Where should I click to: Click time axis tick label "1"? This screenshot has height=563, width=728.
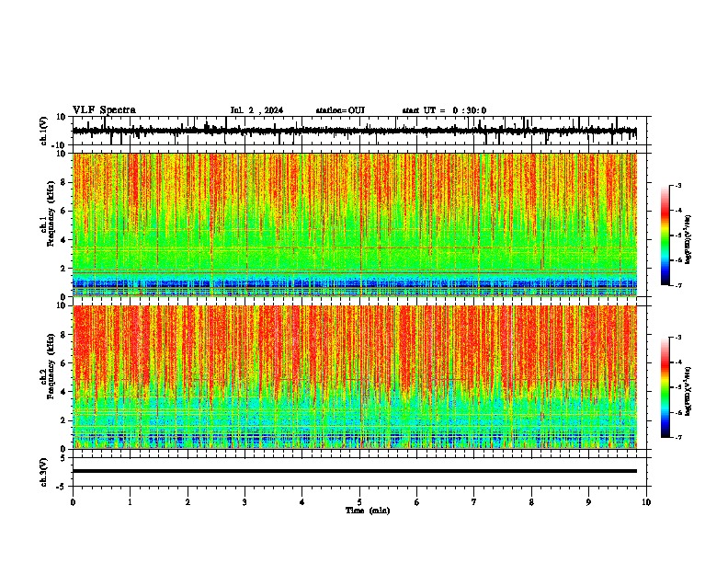pyautogui.click(x=130, y=502)
